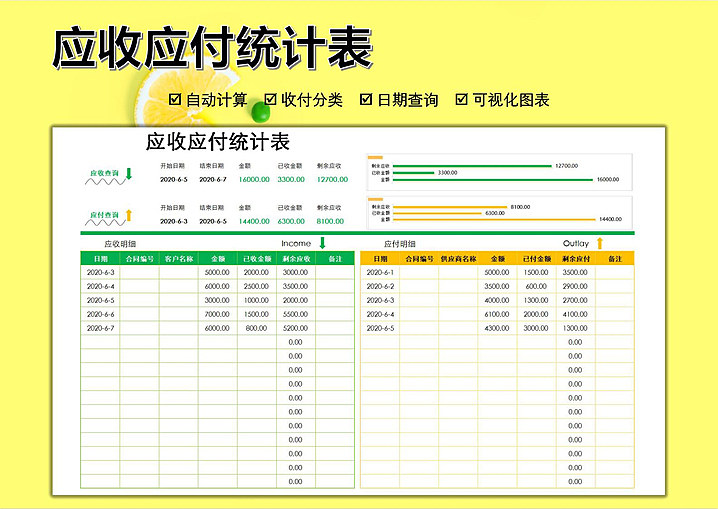
Task: Select amount 4300.00 in payable table
Action: click(497, 328)
